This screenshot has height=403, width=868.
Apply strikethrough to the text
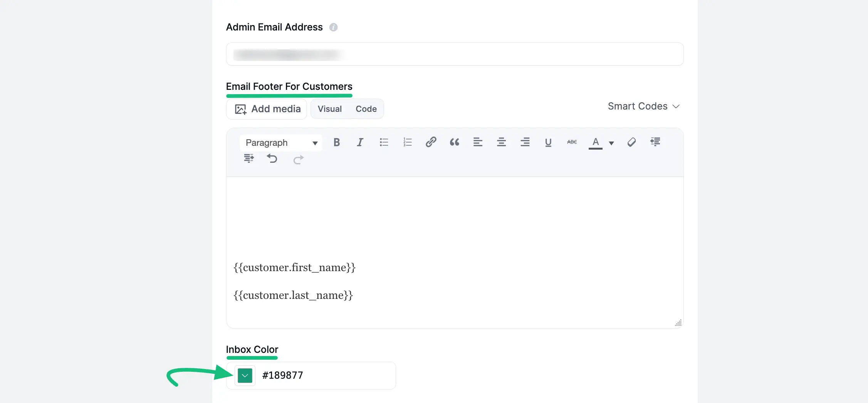(572, 142)
